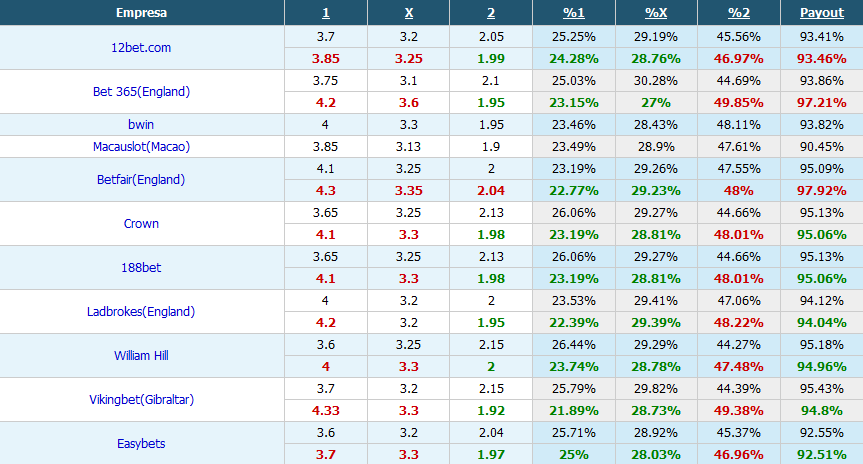Select Ladbrokes current %2 value 48.22%
The width and height of the screenshot is (863, 464).
coord(739,323)
